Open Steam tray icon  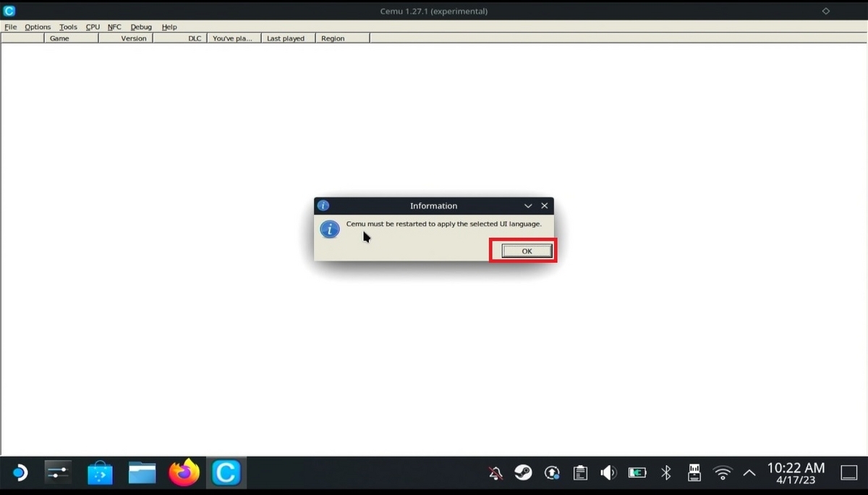(x=523, y=473)
